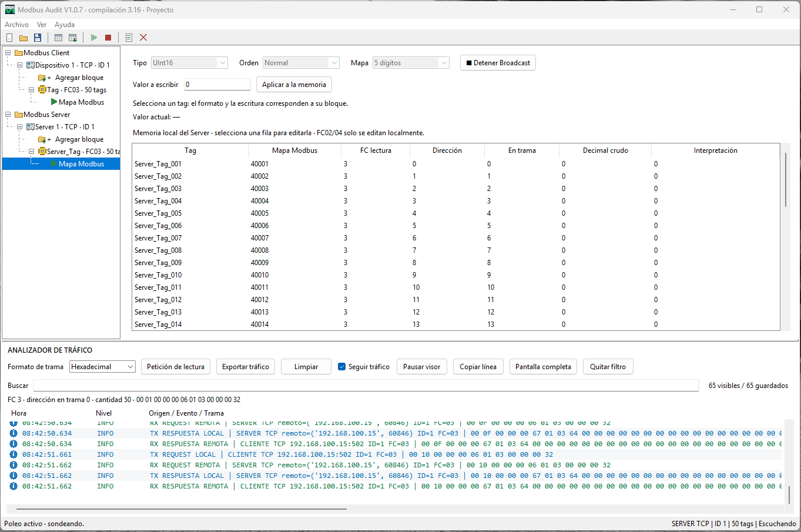Click green arrow icon of selected Mapa Modbus
The width and height of the screenshot is (801, 532).
54,164
